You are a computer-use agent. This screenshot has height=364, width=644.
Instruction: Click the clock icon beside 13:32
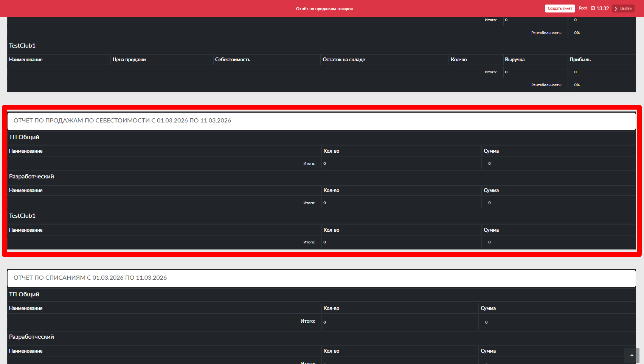[x=593, y=8]
